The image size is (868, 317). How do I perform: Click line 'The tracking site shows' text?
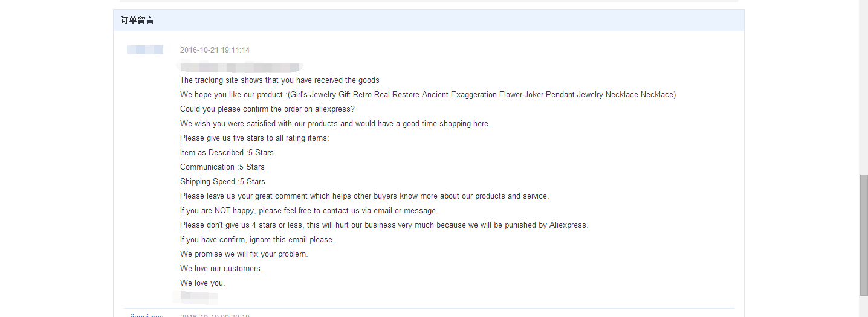tap(280, 80)
